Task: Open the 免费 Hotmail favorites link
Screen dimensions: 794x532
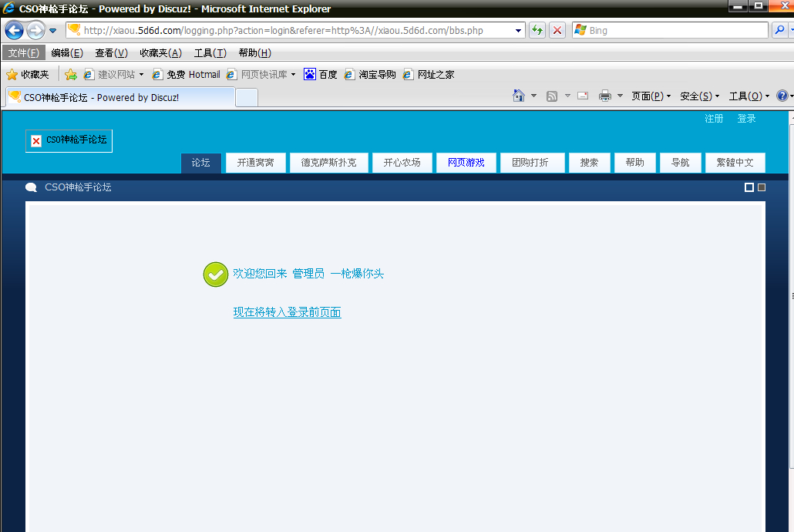Action: [x=187, y=75]
